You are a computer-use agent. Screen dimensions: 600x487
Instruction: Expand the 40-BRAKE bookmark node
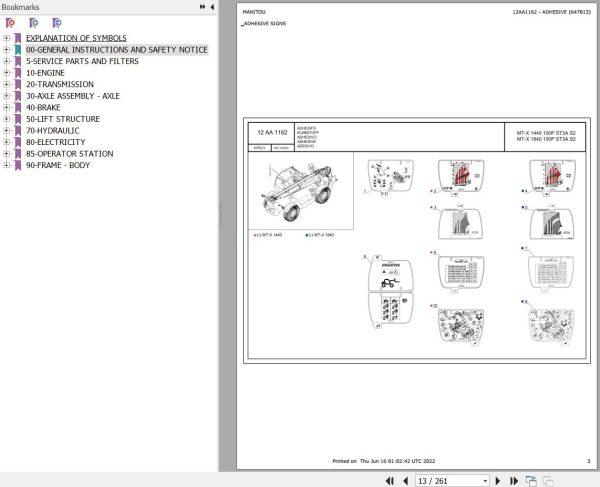point(6,107)
